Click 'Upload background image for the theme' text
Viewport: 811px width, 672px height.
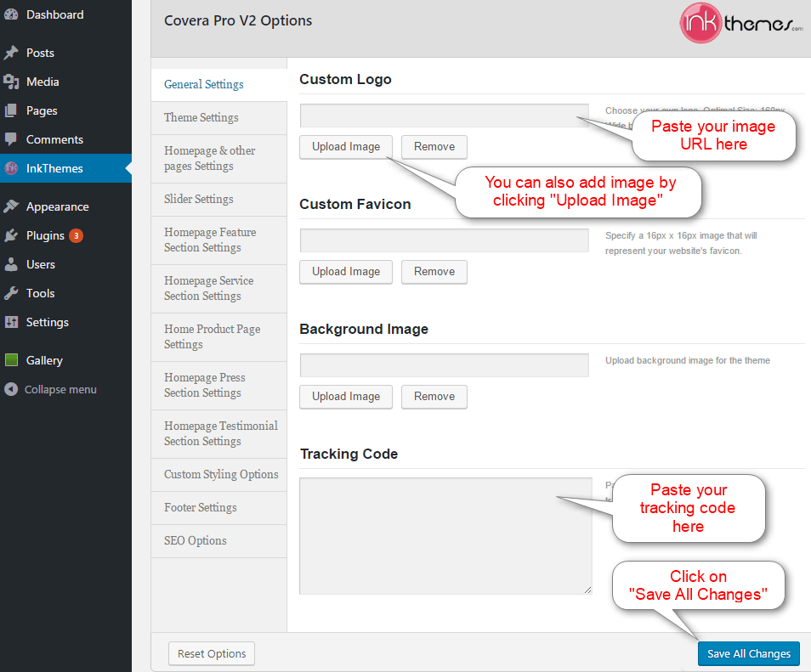click(x=688, y=360)
